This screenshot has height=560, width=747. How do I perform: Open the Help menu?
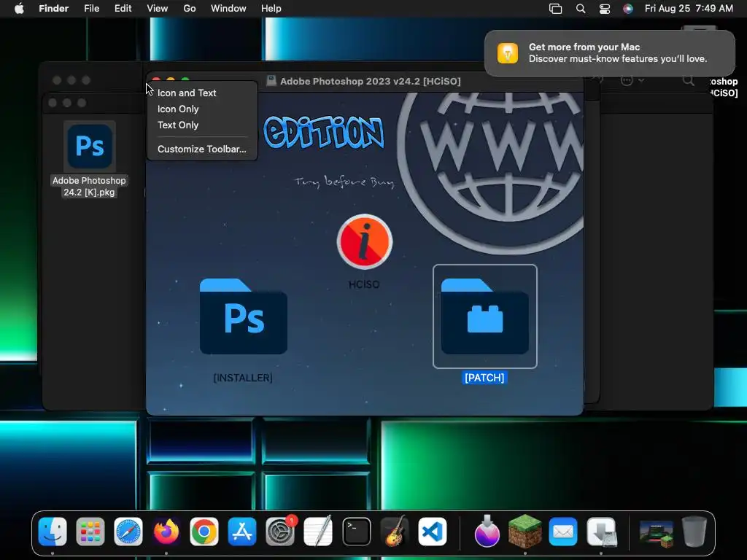271,9
